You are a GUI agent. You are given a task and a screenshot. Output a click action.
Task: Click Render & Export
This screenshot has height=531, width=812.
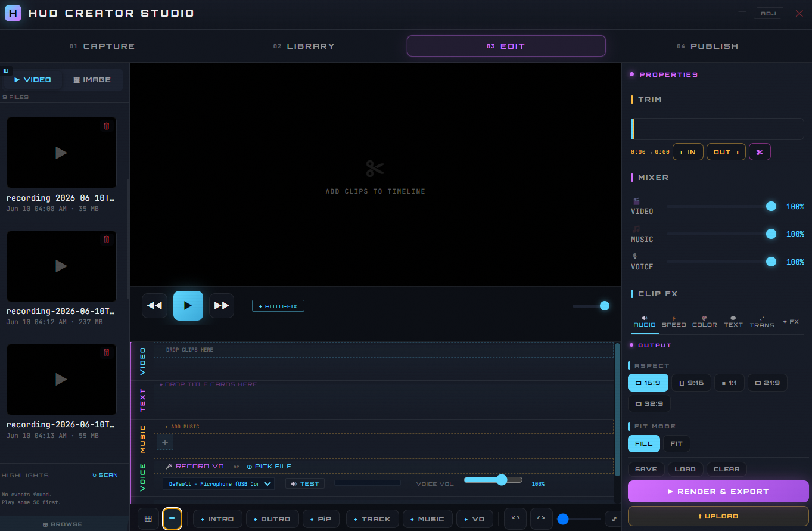coord(718,492)
